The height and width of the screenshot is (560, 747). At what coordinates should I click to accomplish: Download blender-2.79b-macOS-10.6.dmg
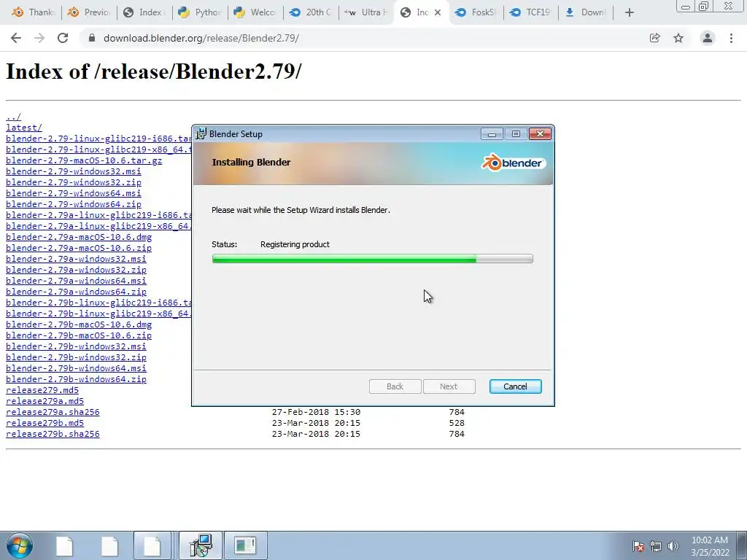tap(79, 324)
